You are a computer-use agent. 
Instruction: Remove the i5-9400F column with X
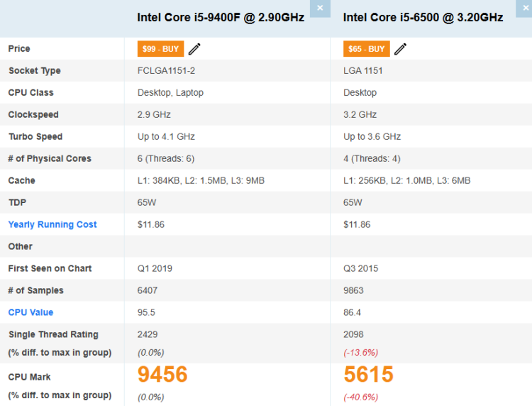tap(320, 8)
